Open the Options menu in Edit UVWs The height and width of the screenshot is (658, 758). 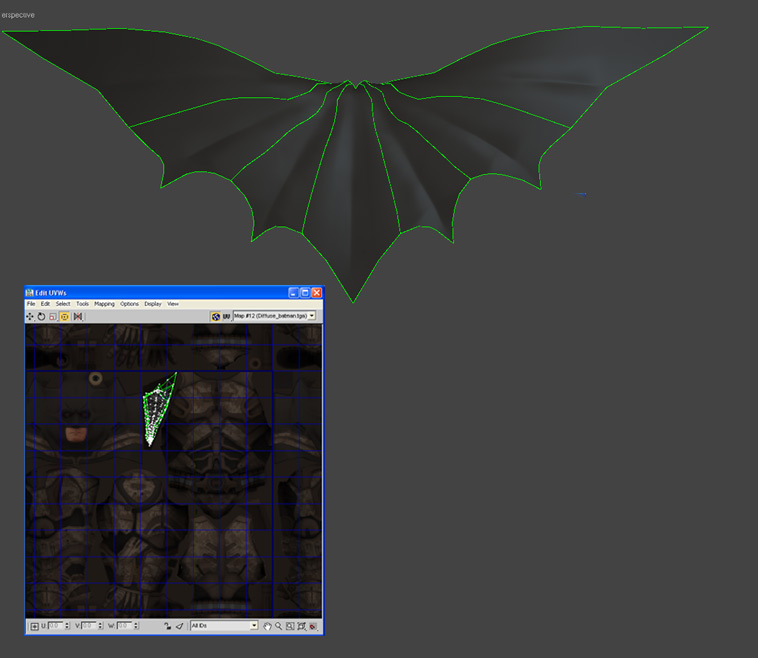coord(130,304)
